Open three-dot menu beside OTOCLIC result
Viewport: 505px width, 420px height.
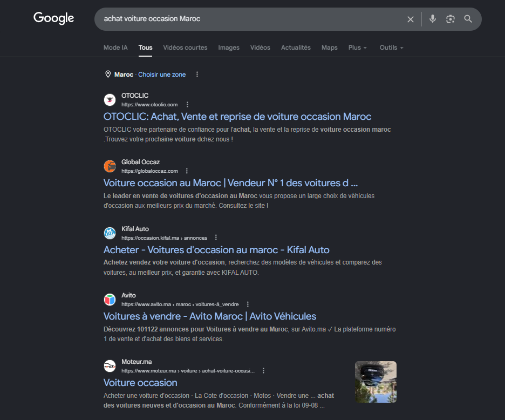187,105
